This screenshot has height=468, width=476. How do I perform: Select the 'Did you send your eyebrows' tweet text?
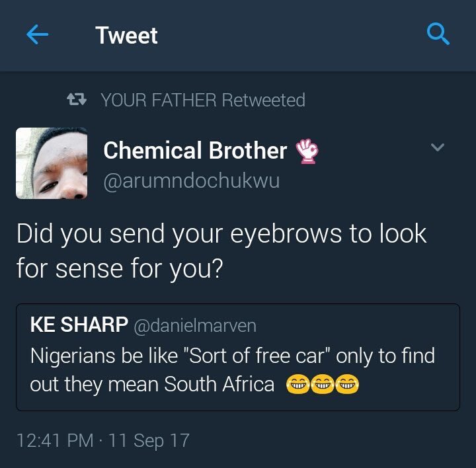coord(221,252)
